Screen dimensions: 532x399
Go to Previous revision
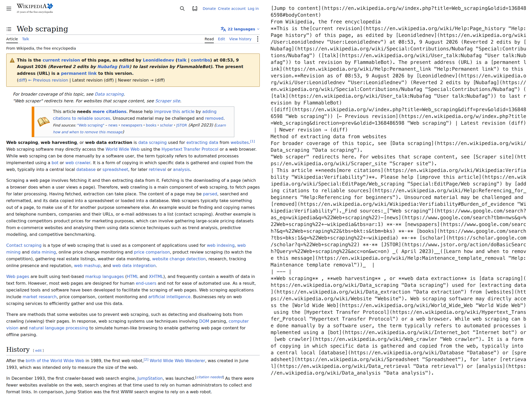[48, 80]
